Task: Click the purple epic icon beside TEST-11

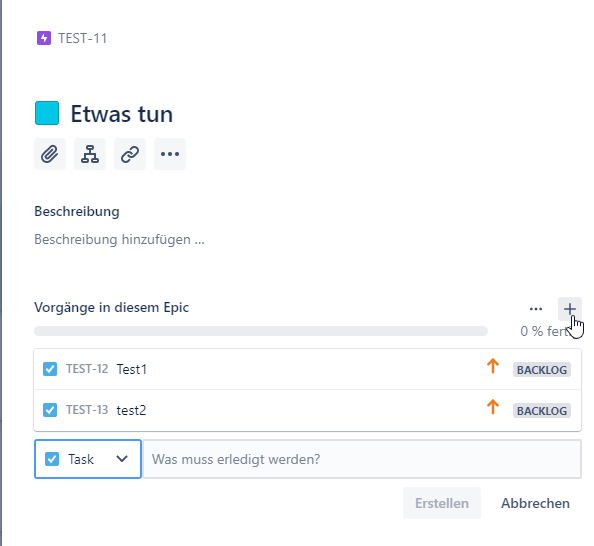Action: 44,38
